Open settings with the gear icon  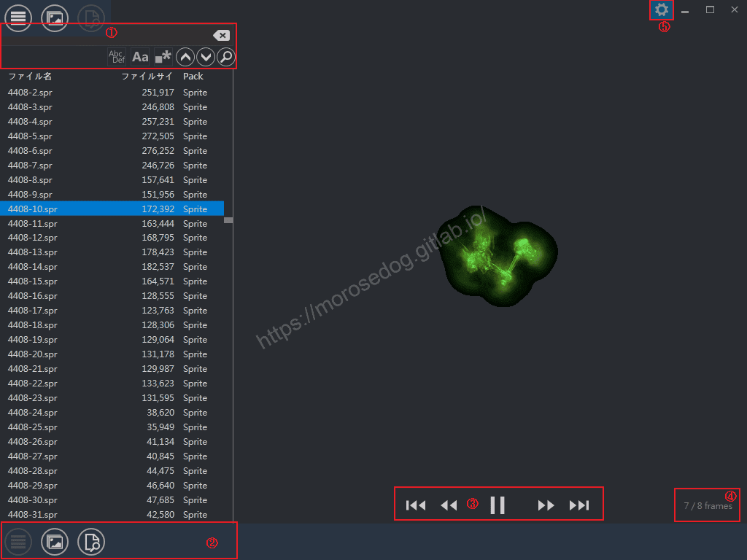pyautogui.click(x=661, y=10)
